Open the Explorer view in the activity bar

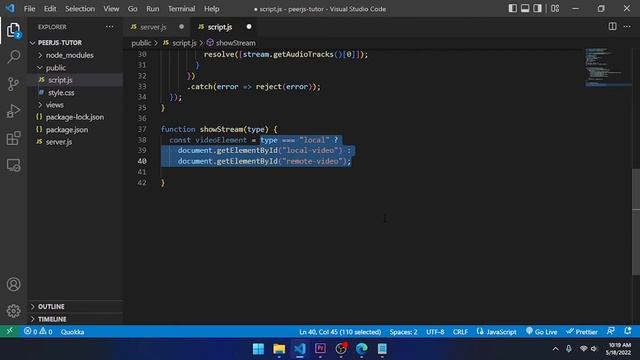click(13, 30)
